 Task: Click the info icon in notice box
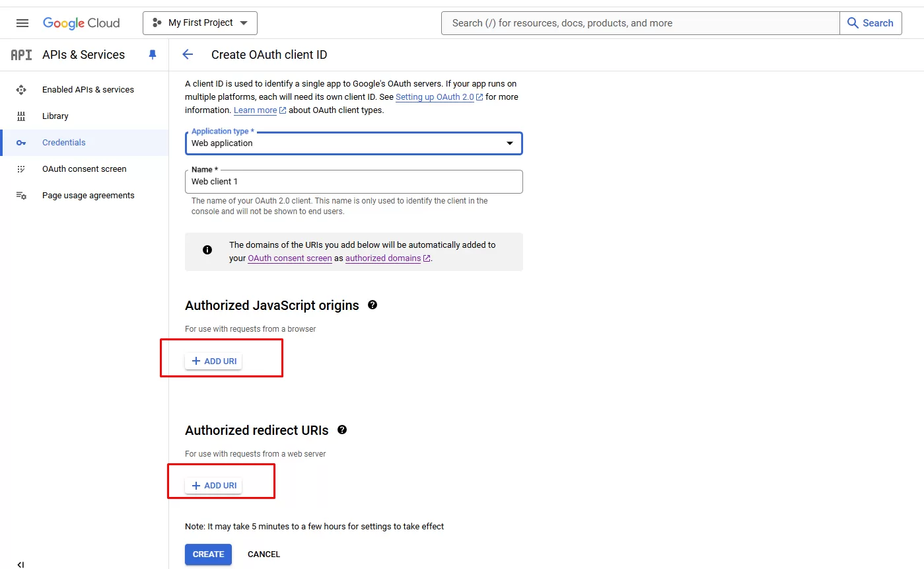point(207,250)
